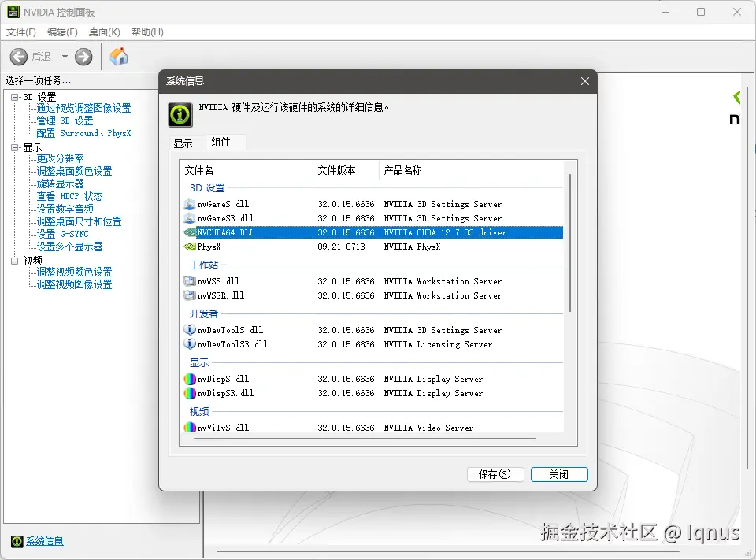Select the PhysX version 09.21.0713 cell

coord(341,247)
